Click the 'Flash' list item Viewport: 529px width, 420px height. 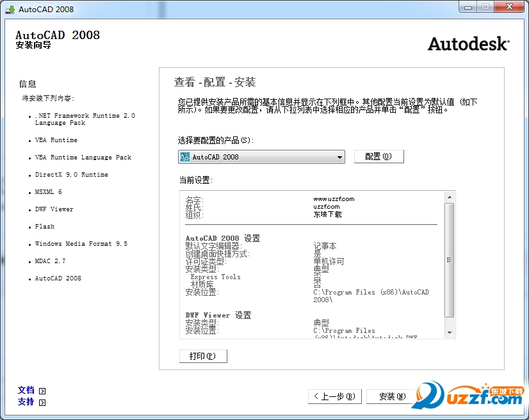click(45, 227)
